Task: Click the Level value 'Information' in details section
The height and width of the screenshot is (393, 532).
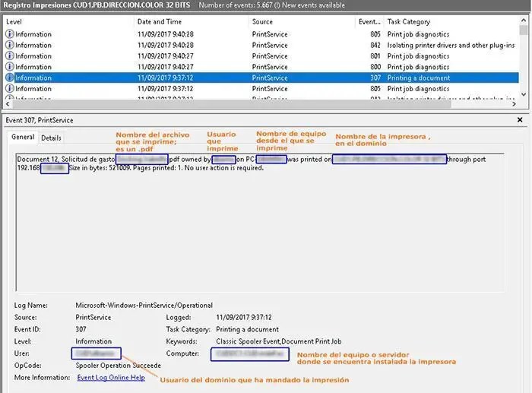Action: pyautogui.click(x=93, y=341)
